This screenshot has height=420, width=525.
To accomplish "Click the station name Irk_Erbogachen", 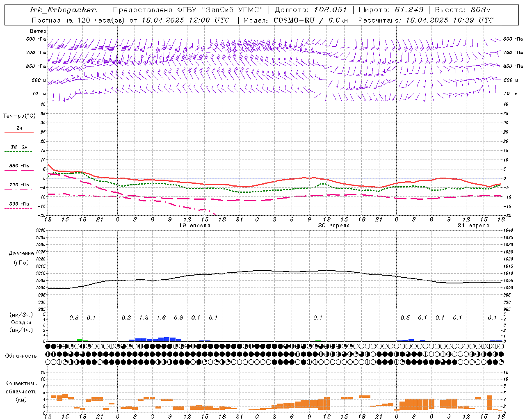I will coord(63,10).
